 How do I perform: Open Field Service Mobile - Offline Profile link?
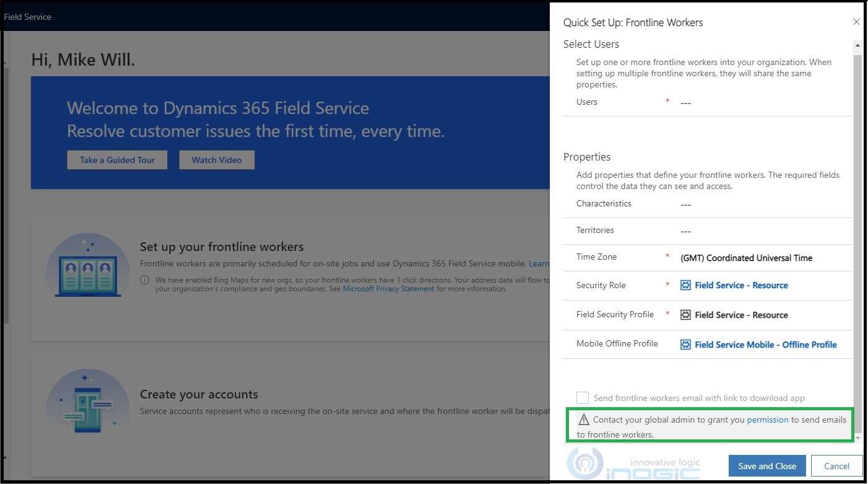pos(765,345)
